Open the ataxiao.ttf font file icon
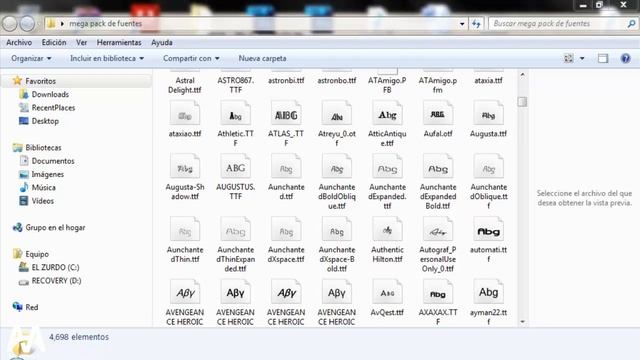 185,113
